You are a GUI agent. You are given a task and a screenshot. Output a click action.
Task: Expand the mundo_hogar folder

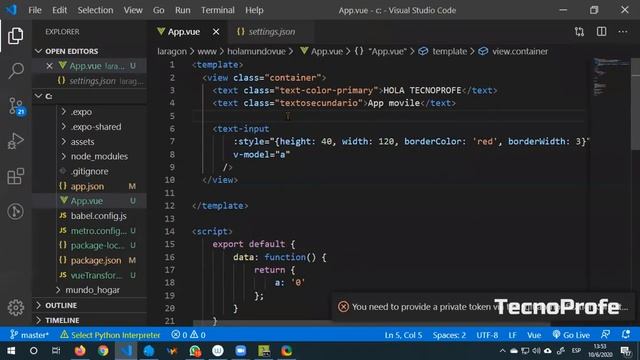coord(88,290)
